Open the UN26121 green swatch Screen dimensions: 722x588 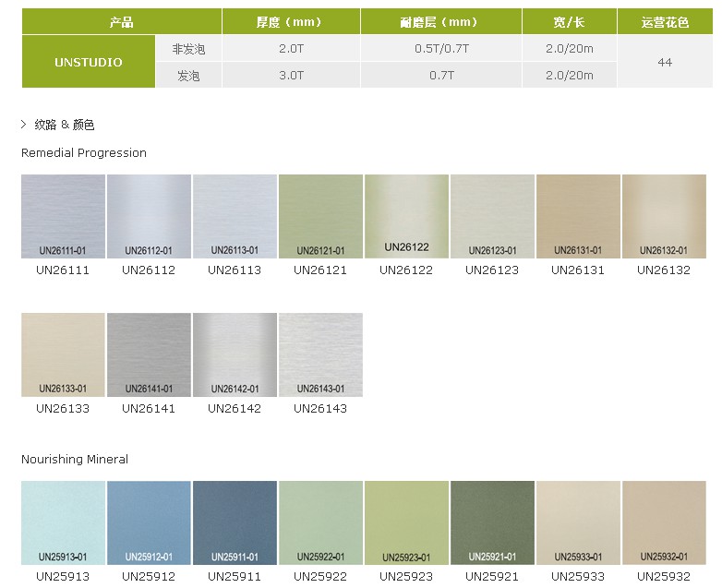[320, 216]
